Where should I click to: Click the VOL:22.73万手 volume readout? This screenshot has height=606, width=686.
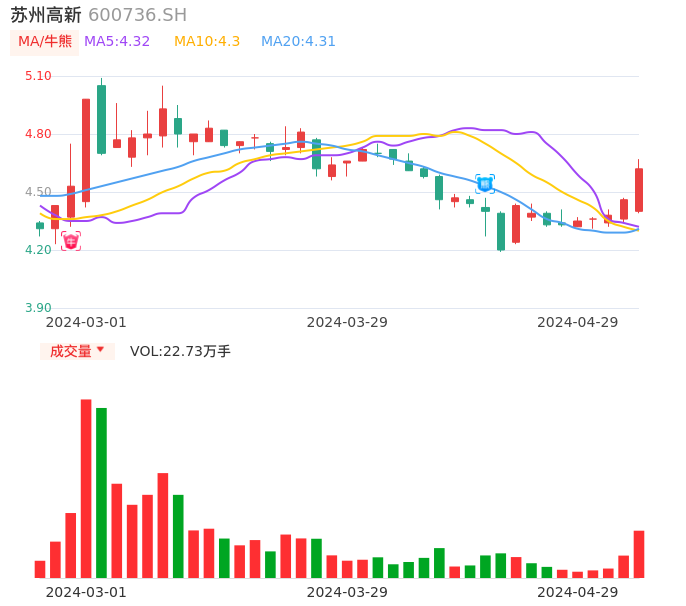point(180,351)
